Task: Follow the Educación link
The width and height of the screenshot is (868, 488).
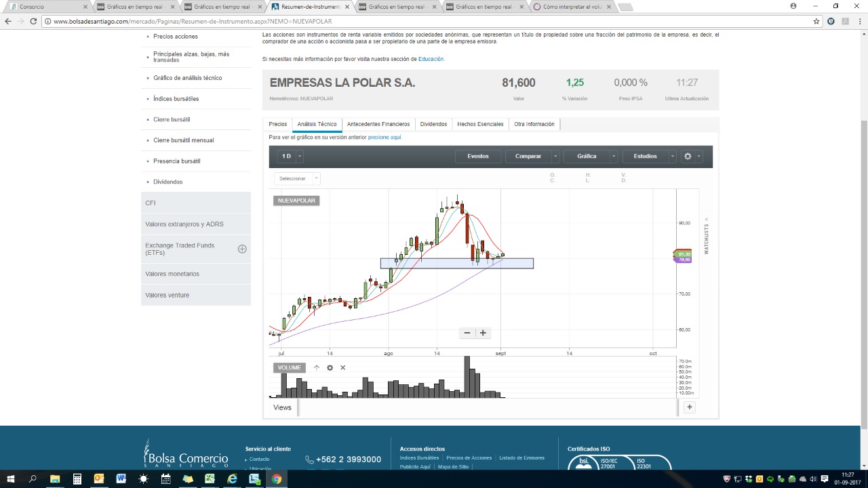Action: (x=431, y=59)
